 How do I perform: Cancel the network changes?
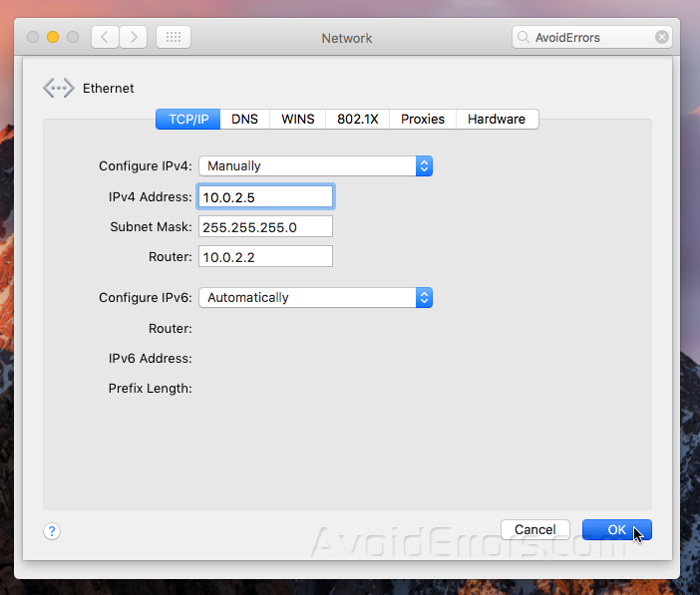pyautogui.click(x=534, y=529)
